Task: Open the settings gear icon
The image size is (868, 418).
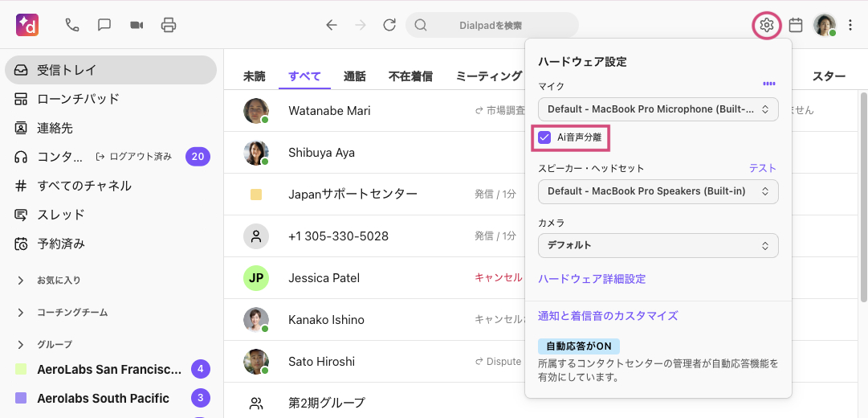Action: pyautogui.click(x=767, y=25)
